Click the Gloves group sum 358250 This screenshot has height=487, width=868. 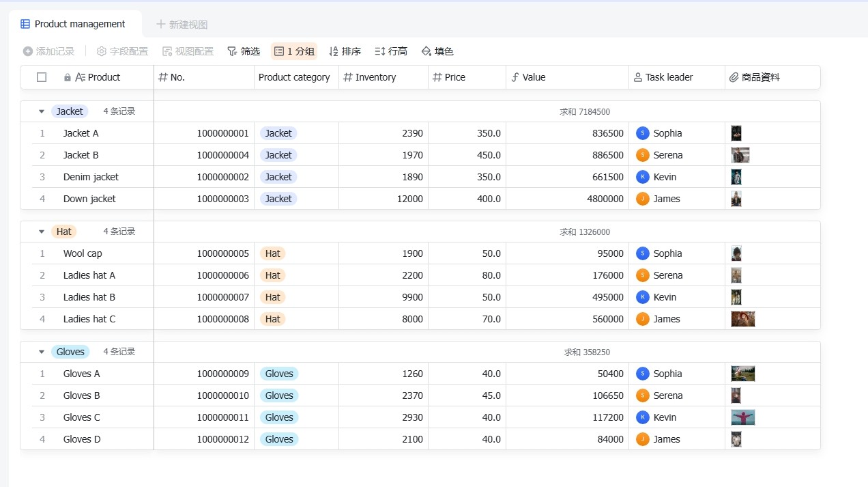(587, 352)
